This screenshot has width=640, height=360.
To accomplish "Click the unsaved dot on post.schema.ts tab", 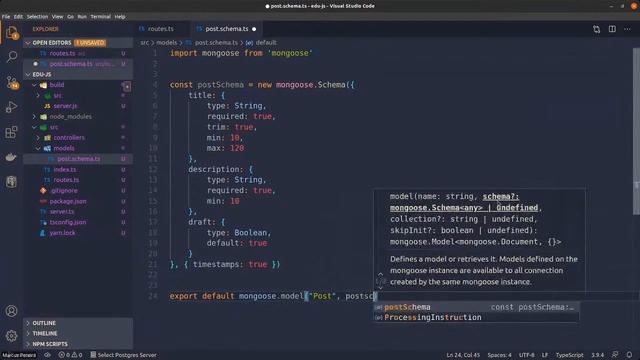I will (x=254, y=29).
